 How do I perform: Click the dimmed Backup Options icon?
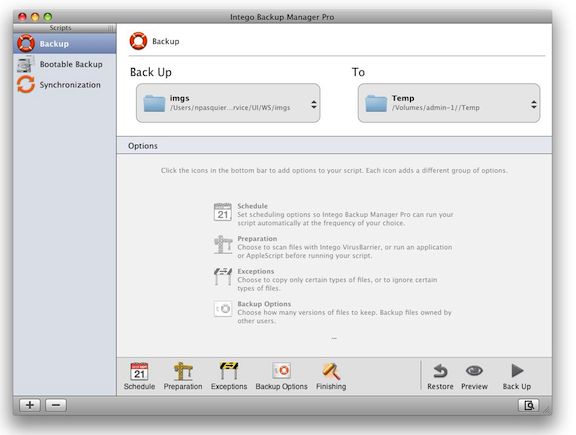pyautogui.click(x=223, y=309)
